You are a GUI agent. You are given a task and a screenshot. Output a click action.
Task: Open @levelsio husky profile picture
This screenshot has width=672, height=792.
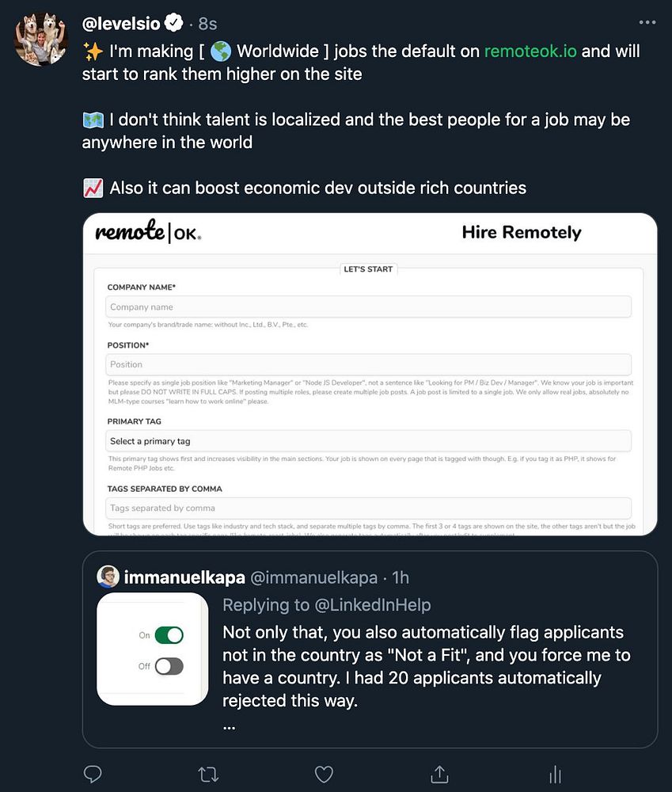pyautogui.click(x=41, y=39)
